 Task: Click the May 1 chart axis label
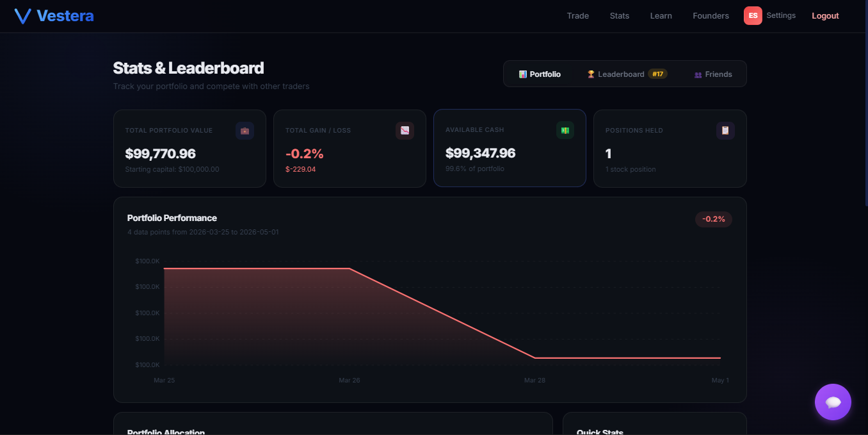click(x=720, y=381)
